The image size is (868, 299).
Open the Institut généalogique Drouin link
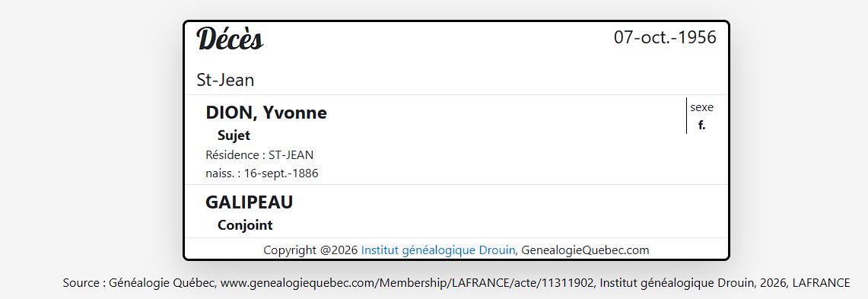pos(438,250)
